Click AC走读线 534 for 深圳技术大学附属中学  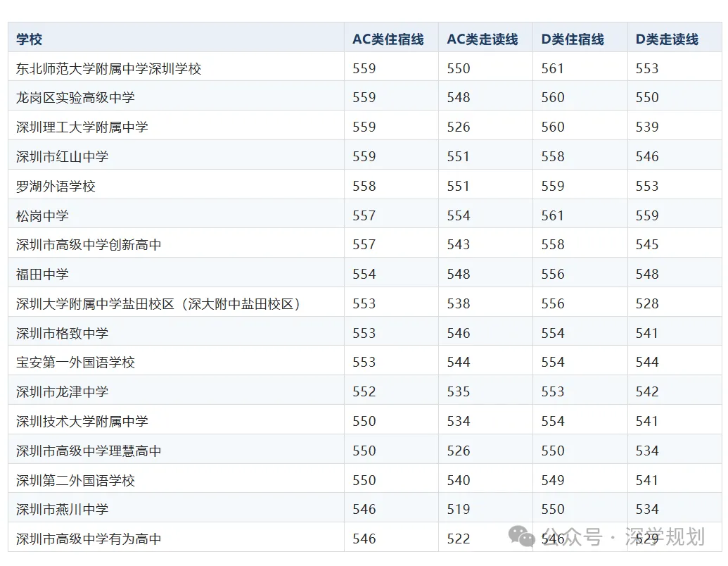pyautogui.click(x=459, y=422)
